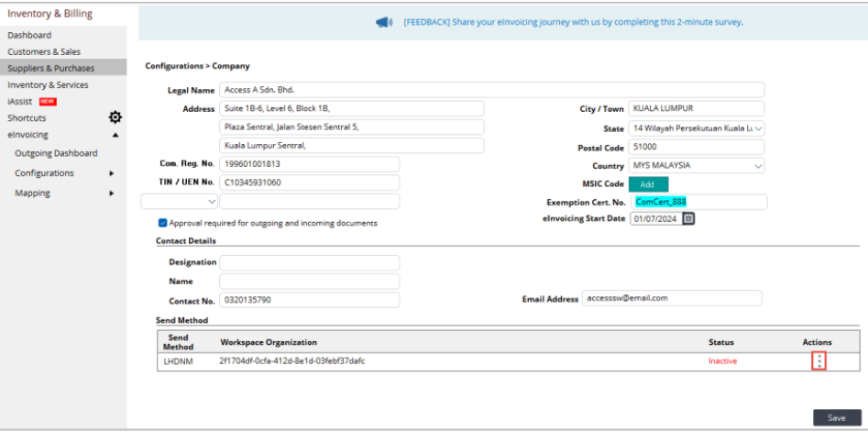
Task: Click the Status column header
Action: 720,342
